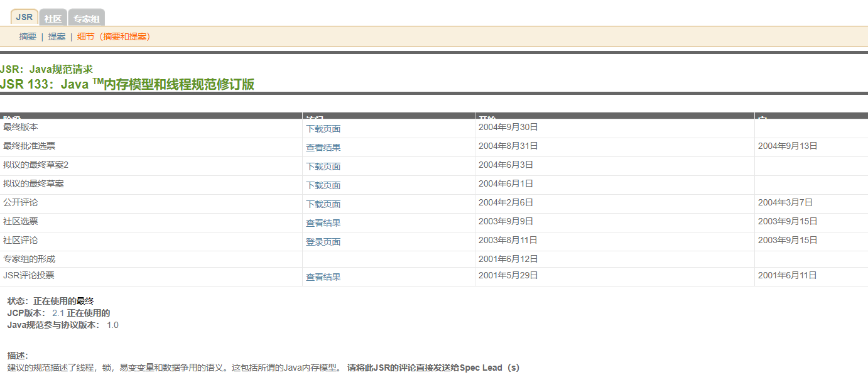This screenshot has height=382, width=868.
Task: Click the JCP version 2.1 link
Action: coord(58,313)
